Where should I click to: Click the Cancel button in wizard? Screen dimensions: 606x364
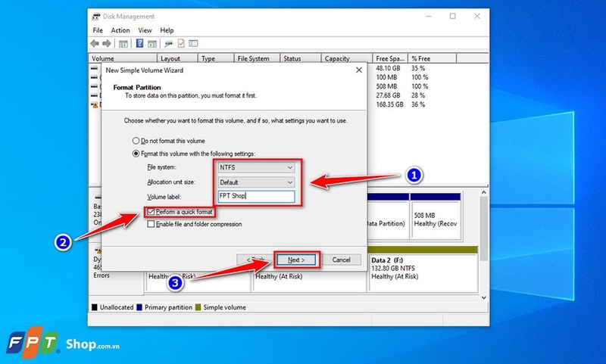pos(342,260)
